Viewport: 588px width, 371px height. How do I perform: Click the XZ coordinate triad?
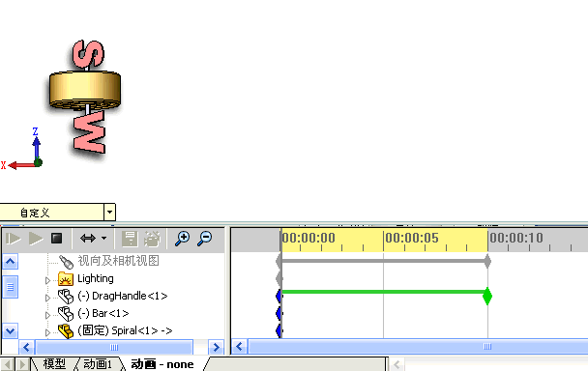pos(21,149)
